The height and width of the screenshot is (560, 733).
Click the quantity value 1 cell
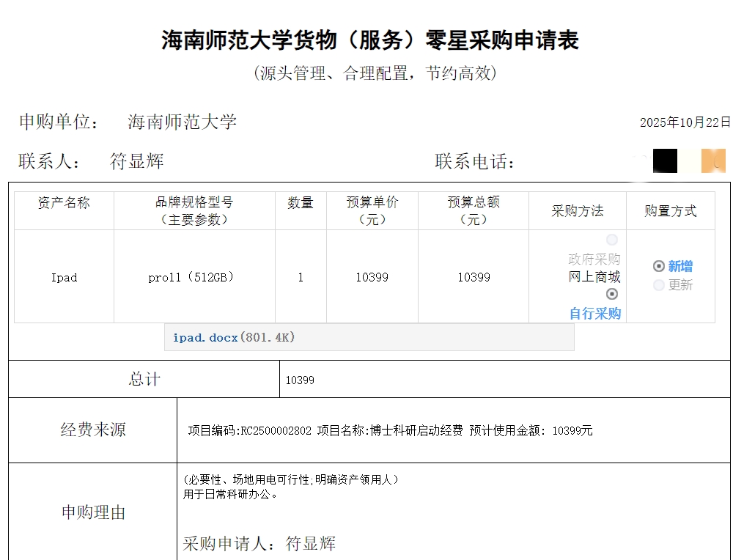pyautogui.click(x=301, y=277)
